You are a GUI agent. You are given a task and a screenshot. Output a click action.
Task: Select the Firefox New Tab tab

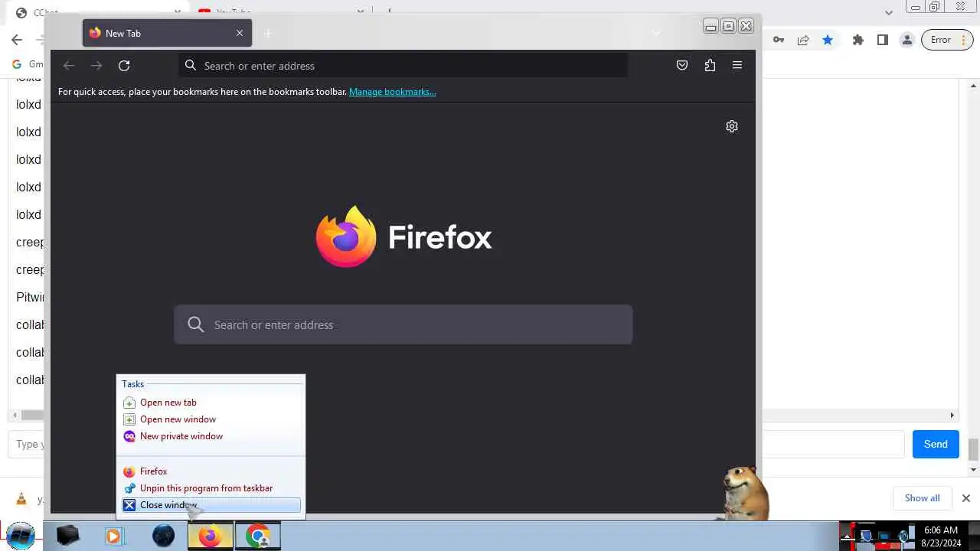167,33
